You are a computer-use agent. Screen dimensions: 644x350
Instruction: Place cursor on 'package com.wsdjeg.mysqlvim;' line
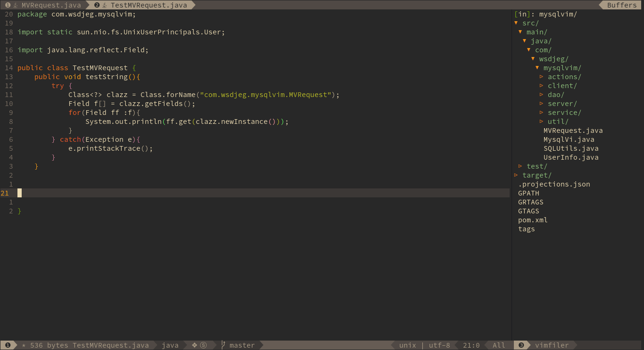77,14
